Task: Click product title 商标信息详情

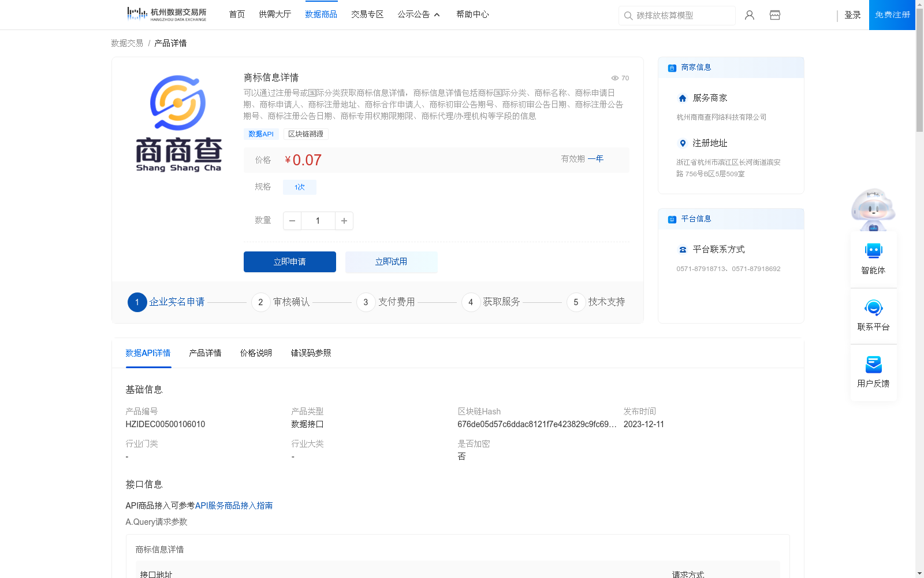Action: click(x=271, y=77)
